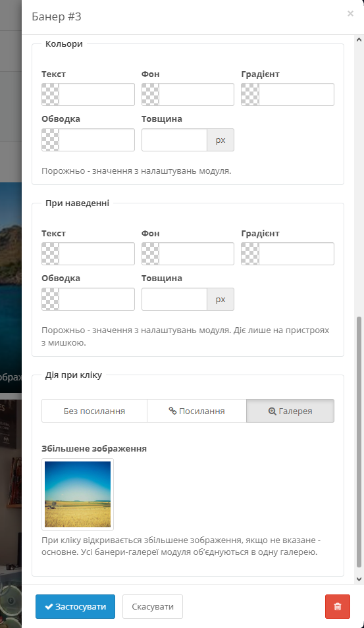Click the При наведенні section title
The image size is (364, 628).
tap(77, 203)
